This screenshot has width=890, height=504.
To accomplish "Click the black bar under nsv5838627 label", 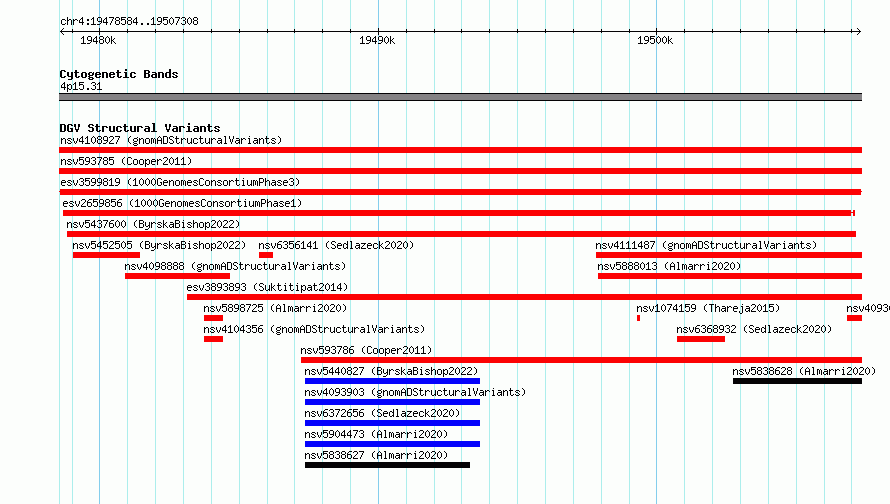I will point(387,465).
